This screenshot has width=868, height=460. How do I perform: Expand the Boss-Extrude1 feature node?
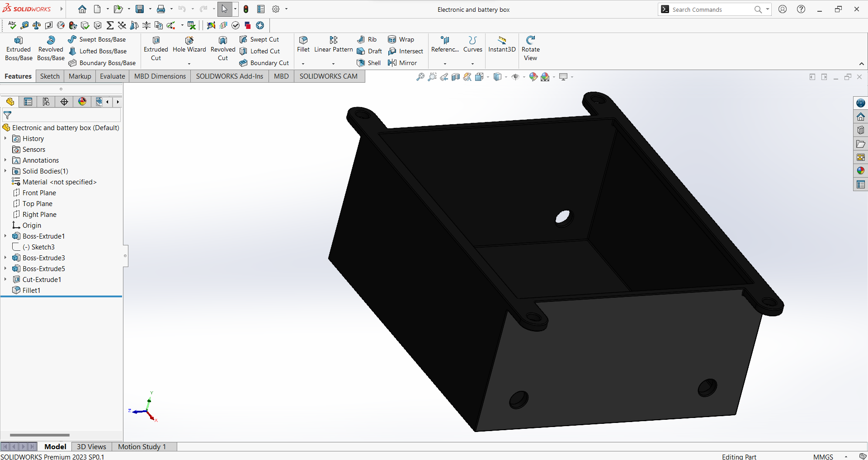point(5,236)
